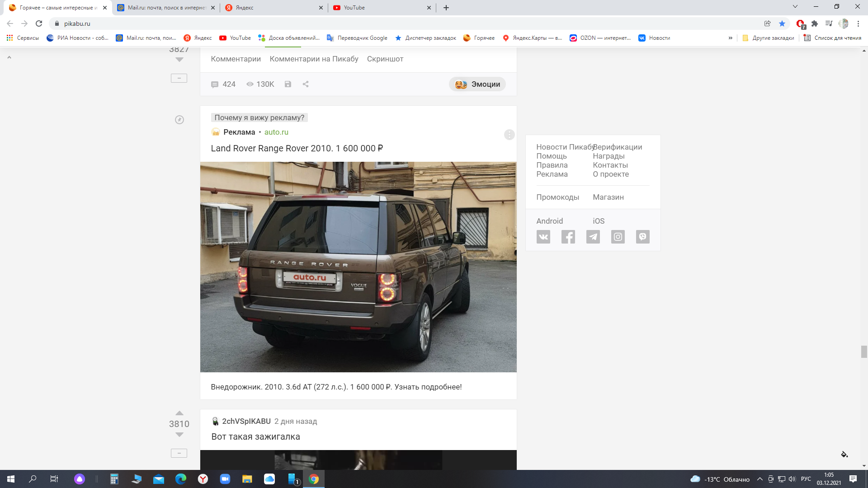The width and height of the screenshot is (868, 488).
Task: Open Pikabu Telegram channel icon
Action: click(593, 237)
